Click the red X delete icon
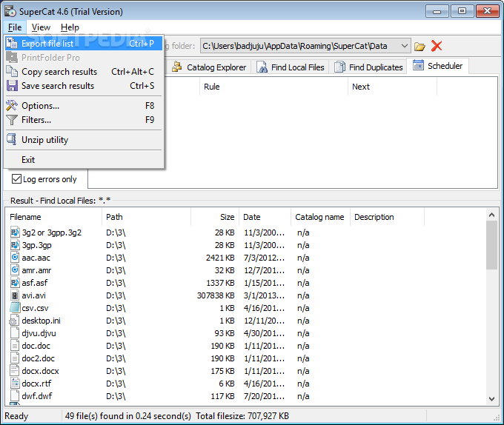The height and width of the screenshot is (425, 504). click(437, 46)
